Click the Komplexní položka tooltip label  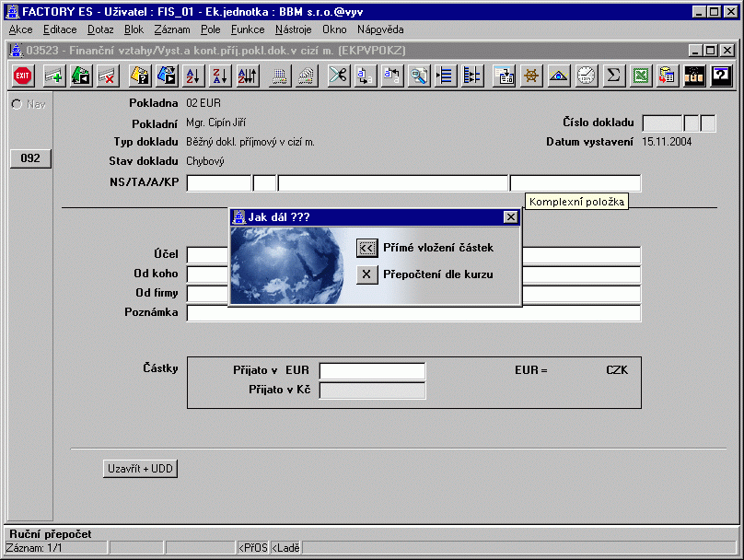click(576, 202)
